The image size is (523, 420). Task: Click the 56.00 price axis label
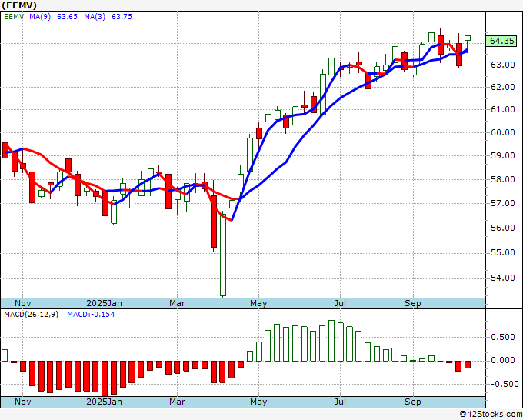click(503, 228)
